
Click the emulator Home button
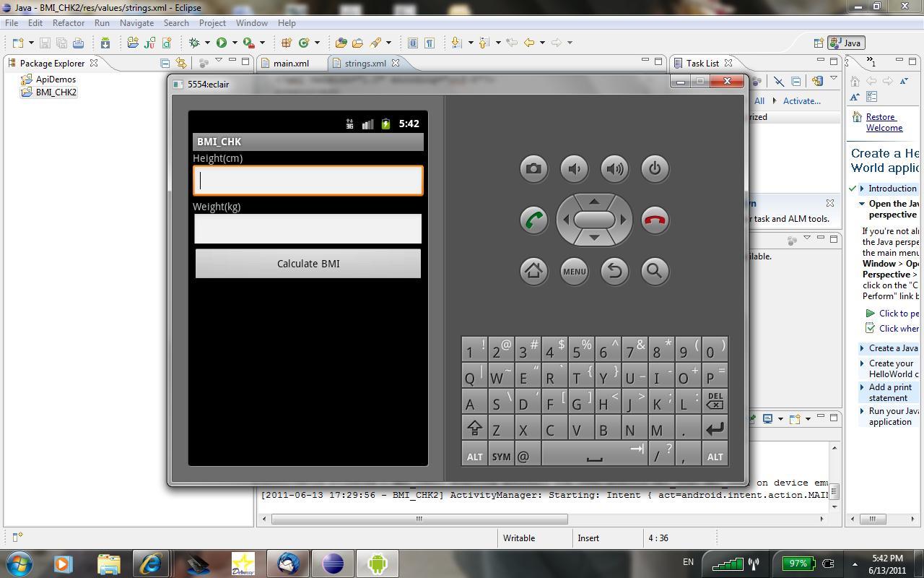pyautogui.click(x=533, y=272)
